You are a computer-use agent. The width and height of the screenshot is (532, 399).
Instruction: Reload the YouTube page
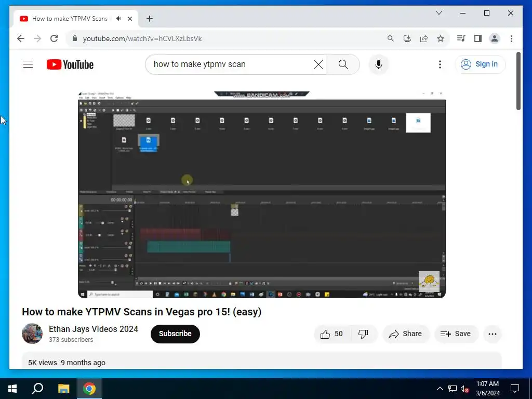click(x=54, y=38)
